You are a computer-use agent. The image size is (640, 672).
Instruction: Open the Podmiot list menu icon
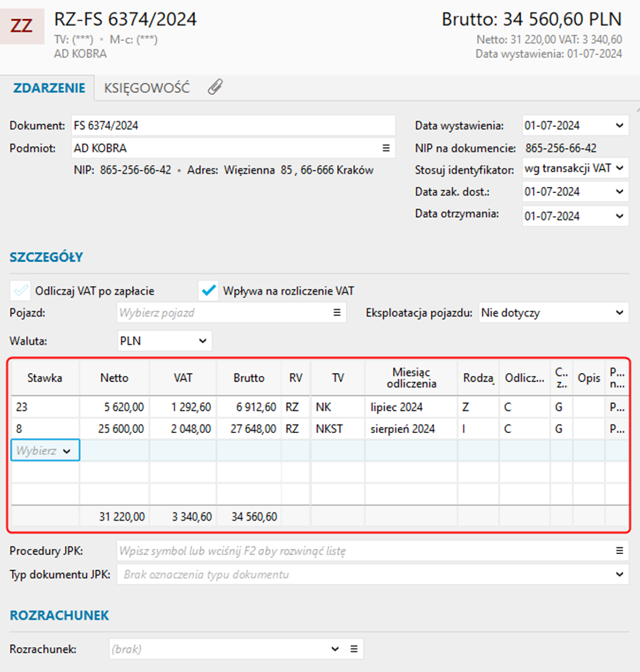386,148
